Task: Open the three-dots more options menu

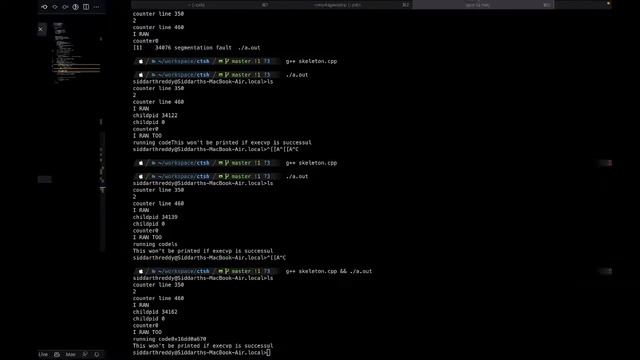Action: coord(96,7)
